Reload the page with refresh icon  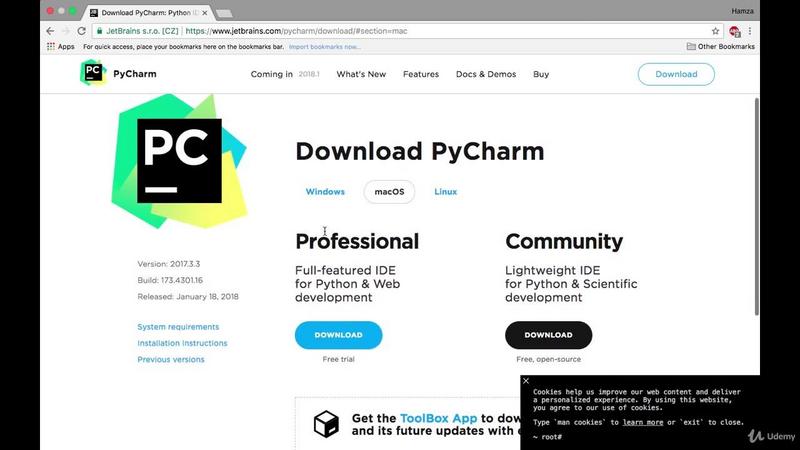82,31
